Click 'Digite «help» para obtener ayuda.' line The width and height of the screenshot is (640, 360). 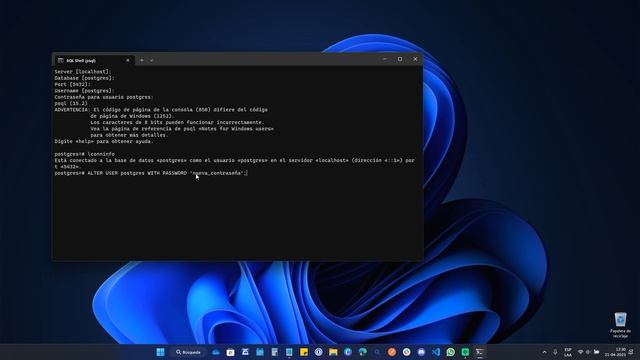coord(104,141)
